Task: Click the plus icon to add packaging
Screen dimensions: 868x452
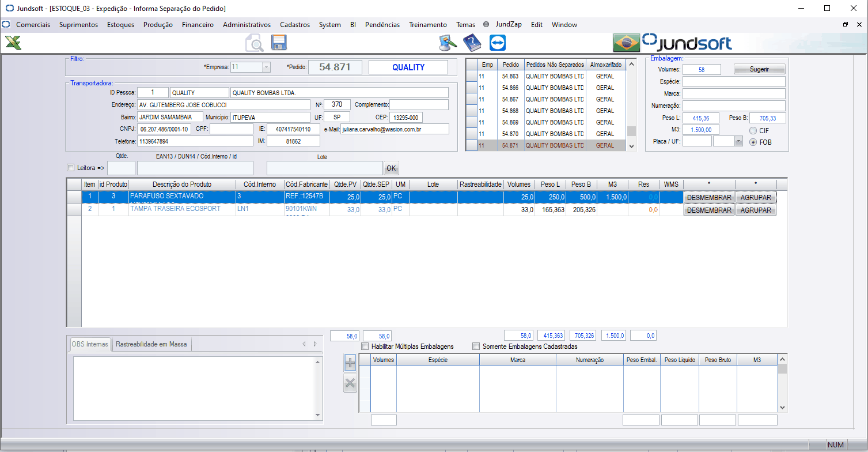Action: 350,363
